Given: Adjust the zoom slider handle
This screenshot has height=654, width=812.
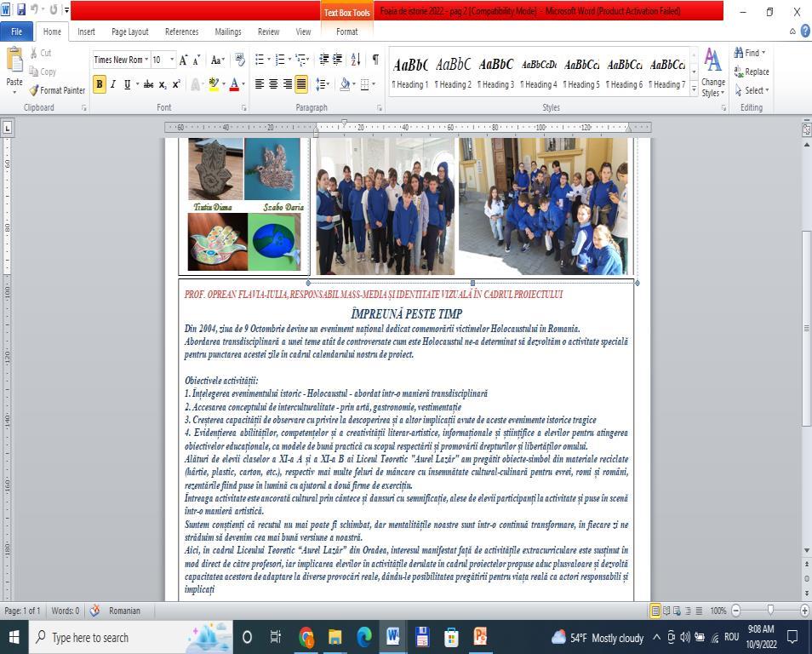Looking at the screenshot, I should click(x=770, y=611).
